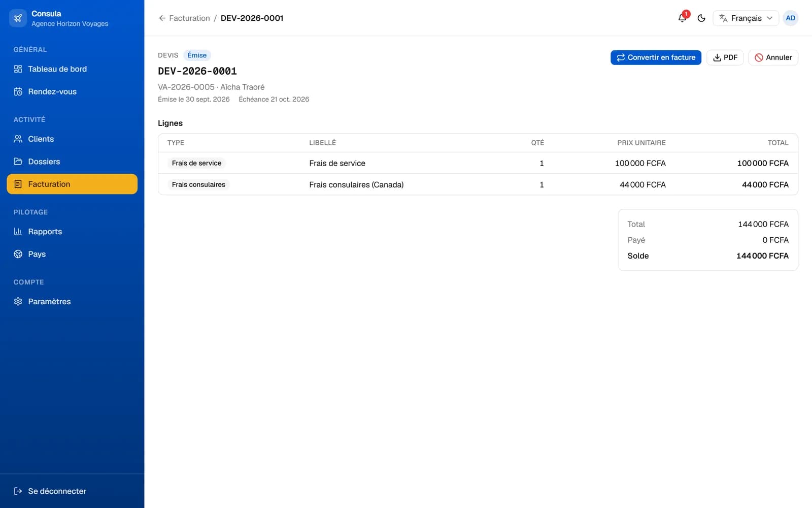Click VA-2026-0005 · Aïcha Traoré reference
The height and width of the screenshot is (508, 812).
tap(211, 87)
